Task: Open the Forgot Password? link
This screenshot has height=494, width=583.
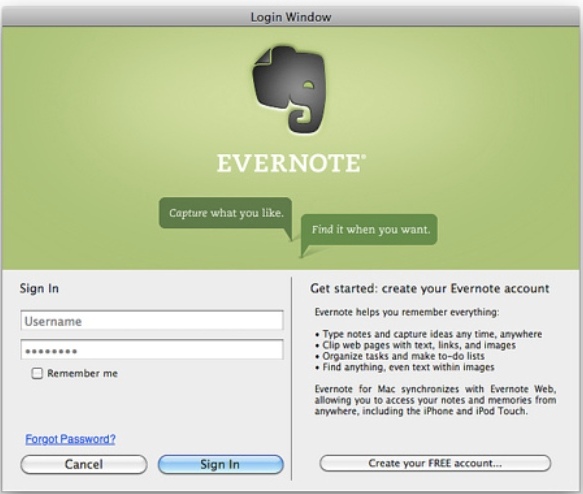Action: [x=70, y=439]
